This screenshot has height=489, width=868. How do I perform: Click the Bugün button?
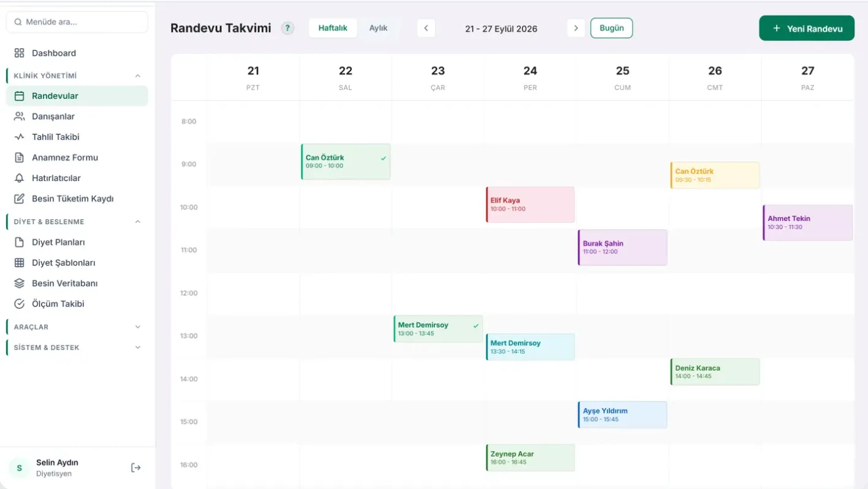pos(612,28)
